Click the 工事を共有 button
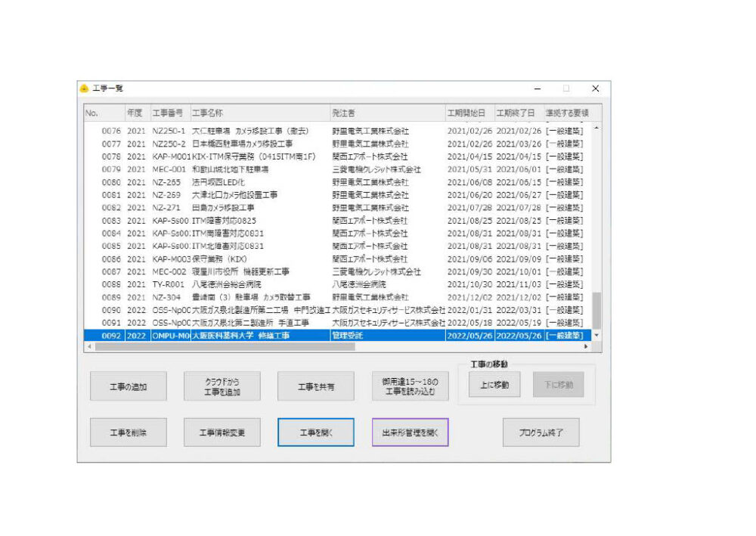This screenshot has height=536, width=756. pyautogui.click(x=316, y=386)
